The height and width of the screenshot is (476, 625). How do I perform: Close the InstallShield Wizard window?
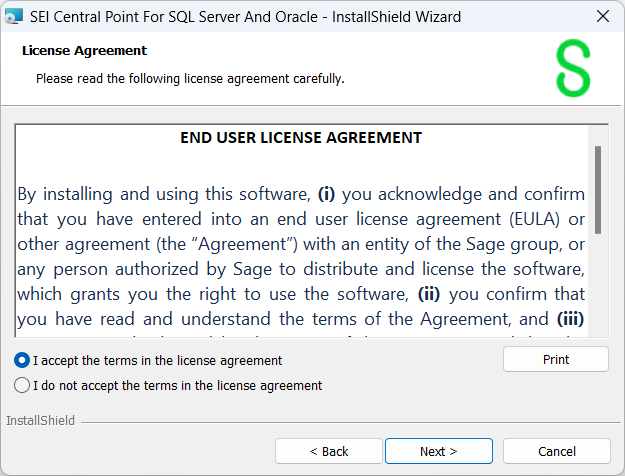coord(603,16)
